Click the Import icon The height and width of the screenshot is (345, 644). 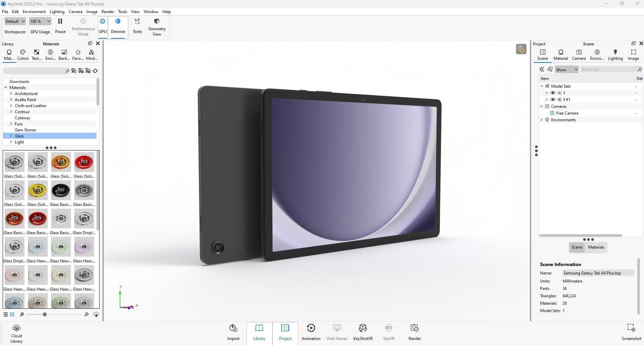point(233,332)
